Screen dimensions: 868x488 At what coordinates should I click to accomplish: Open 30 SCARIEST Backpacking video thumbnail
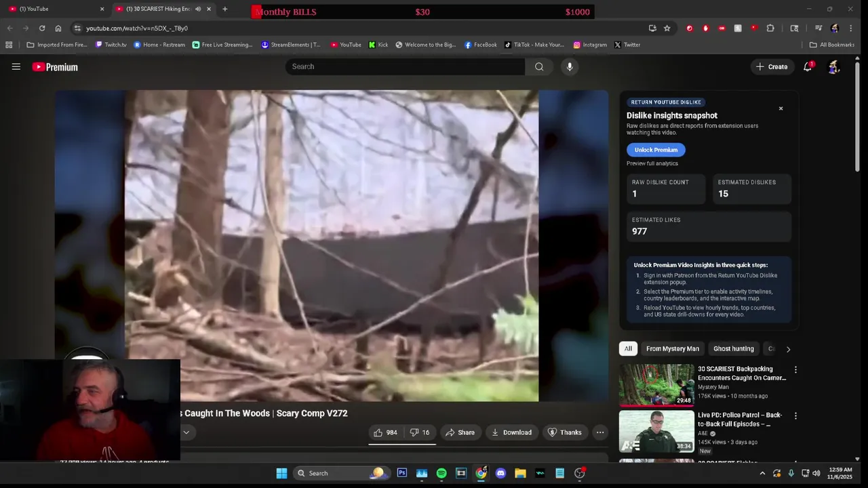pos(656,385)
